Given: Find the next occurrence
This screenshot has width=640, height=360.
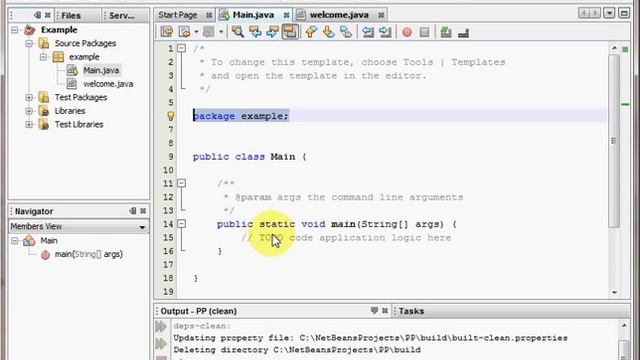Looking at the screenshot, I should tap(272, 32).
